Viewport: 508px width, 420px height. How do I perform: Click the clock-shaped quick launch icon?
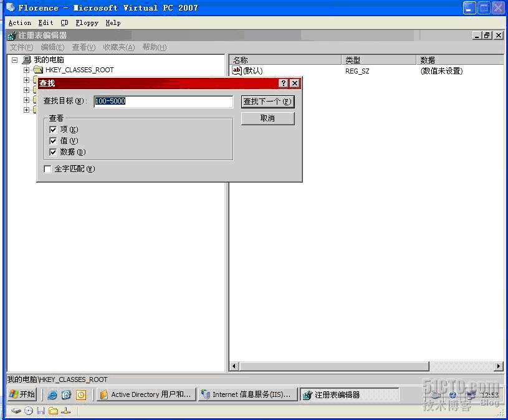81,394
